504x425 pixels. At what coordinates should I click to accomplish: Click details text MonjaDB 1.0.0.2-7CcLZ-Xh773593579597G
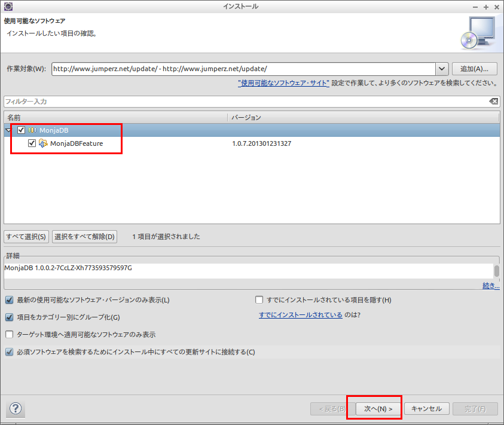pos(68,268)
